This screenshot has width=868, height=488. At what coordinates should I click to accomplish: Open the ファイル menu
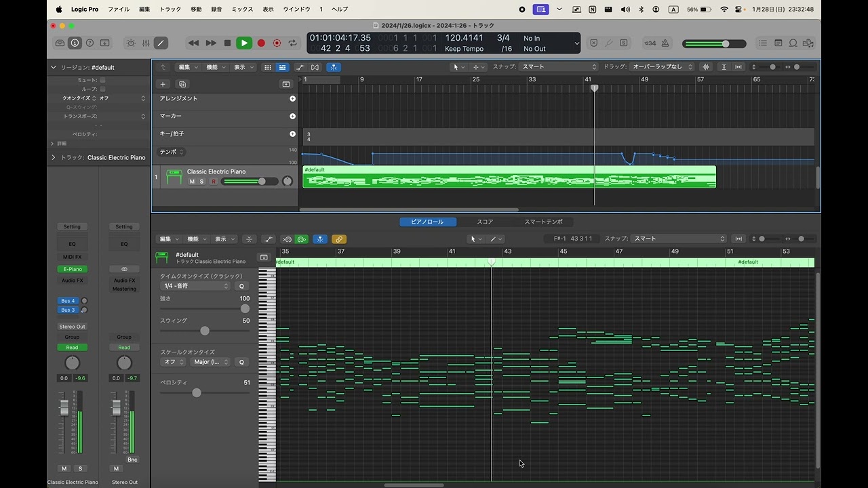(x=119, y=9)
